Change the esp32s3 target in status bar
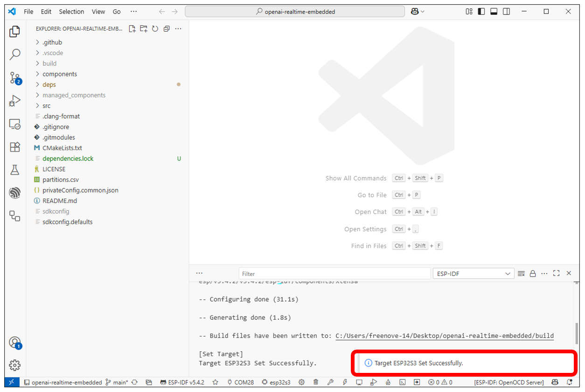Screen dimensions: 585x392 [276, 382]
